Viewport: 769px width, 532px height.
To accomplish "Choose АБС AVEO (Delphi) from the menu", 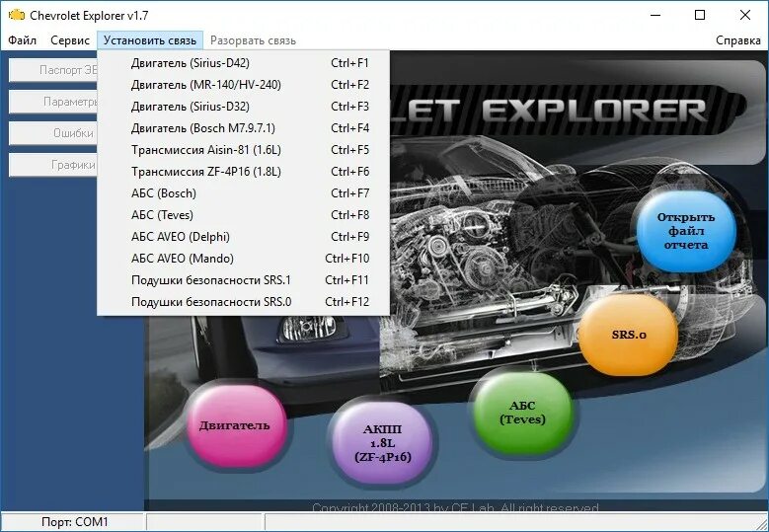I will pos(243,236).
